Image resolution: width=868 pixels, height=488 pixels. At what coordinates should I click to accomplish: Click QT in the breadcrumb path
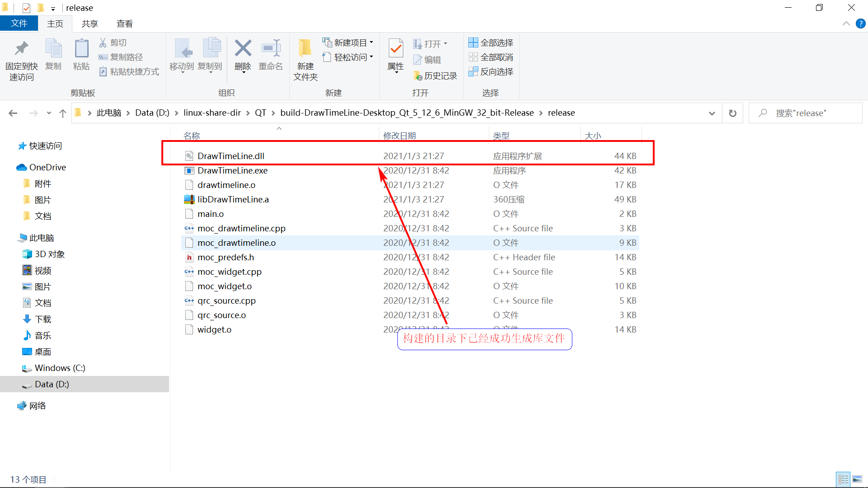pos(260,113)
